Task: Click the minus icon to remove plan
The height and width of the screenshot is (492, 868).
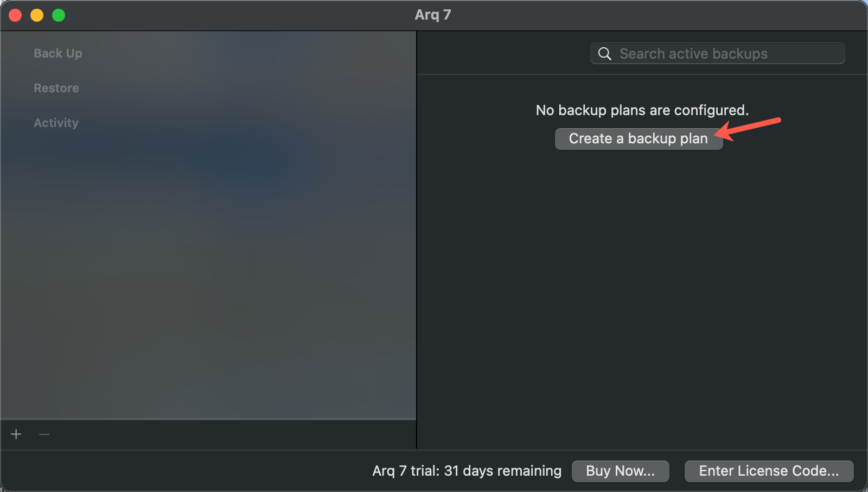Action: click(44, 434)
